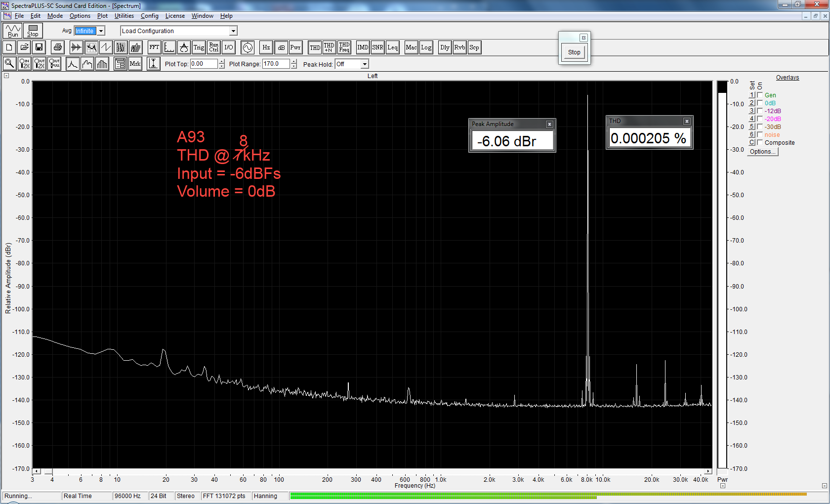Open the Trig trigger settings
The height and width of the screenshot is (504, 830).
coord(199,47)
